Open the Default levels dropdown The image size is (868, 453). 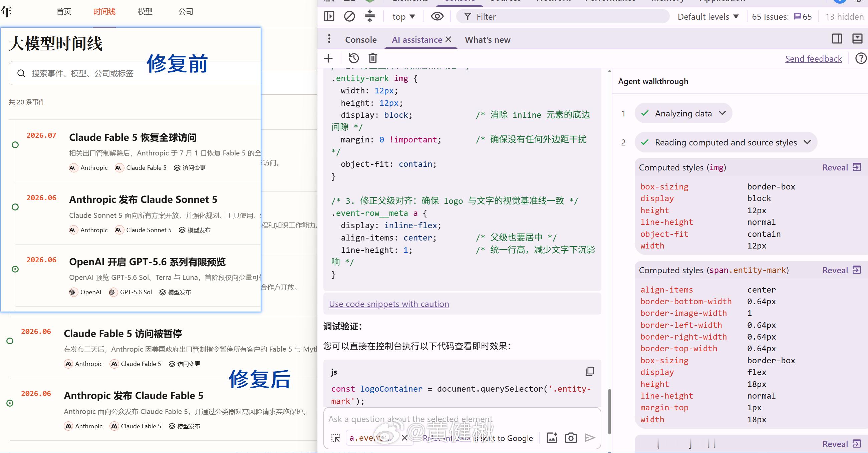(x=708, y=16)
